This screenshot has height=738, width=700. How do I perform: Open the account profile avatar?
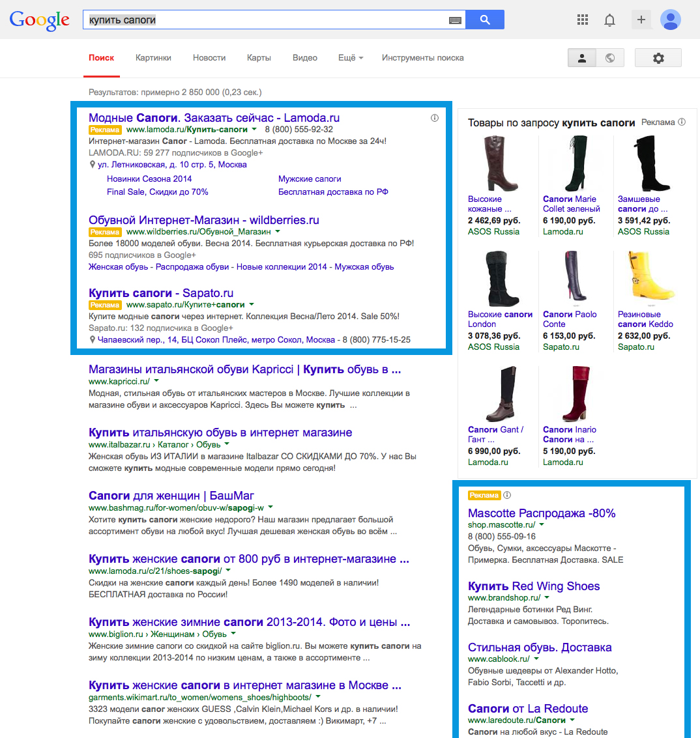click(670, 20)
